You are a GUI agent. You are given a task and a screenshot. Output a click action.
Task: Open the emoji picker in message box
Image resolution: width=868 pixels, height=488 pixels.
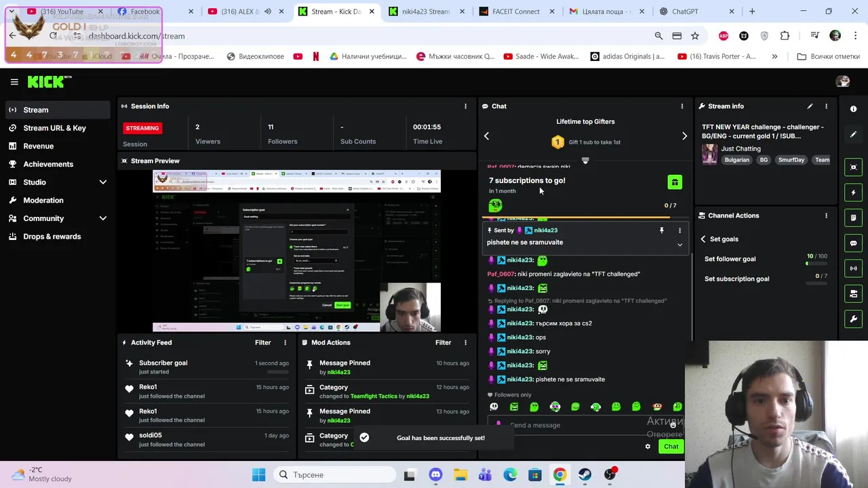pos(673,425)
